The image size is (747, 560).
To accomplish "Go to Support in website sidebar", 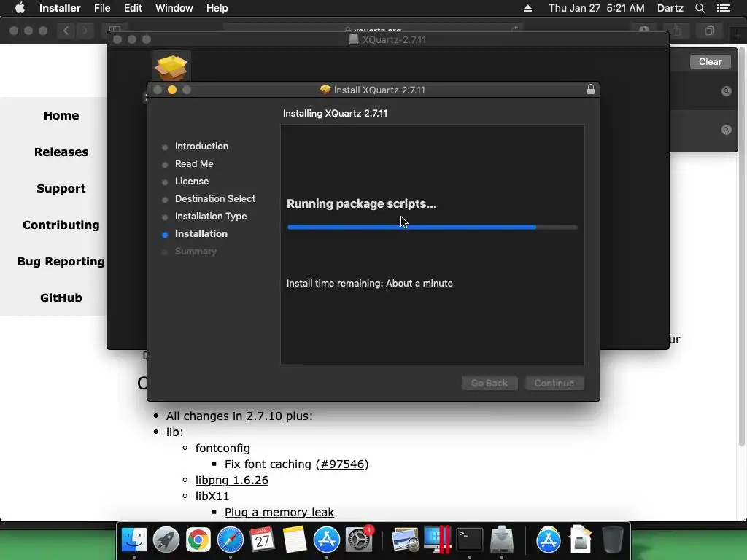I will tap(61, 189).
